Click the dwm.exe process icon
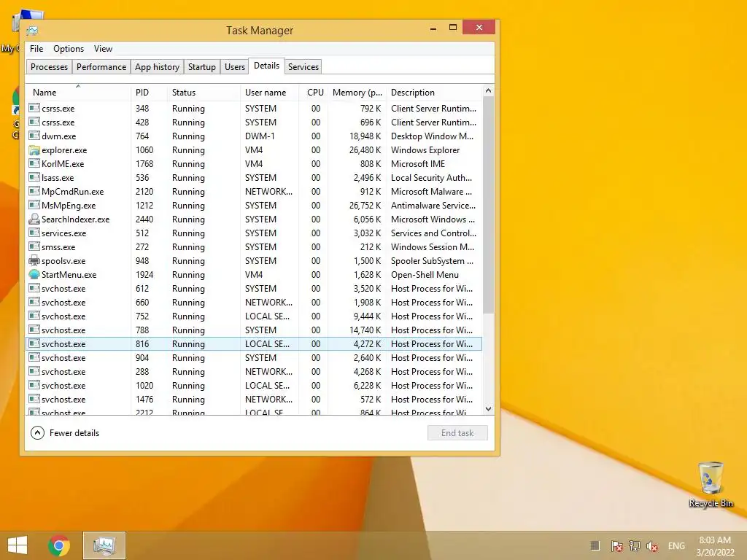Screen dimensions: 747x560 point(34,136)
